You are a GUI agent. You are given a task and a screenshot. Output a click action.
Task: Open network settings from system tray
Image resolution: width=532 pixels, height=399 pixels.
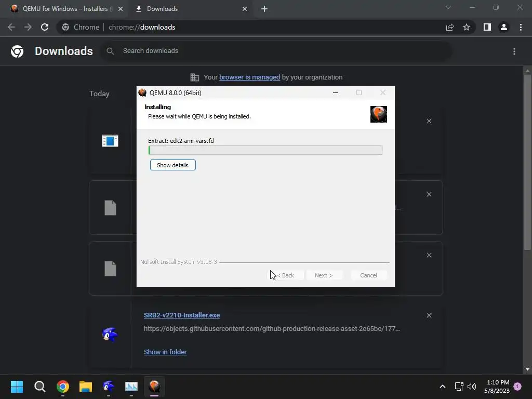click(x=459, y=387)
